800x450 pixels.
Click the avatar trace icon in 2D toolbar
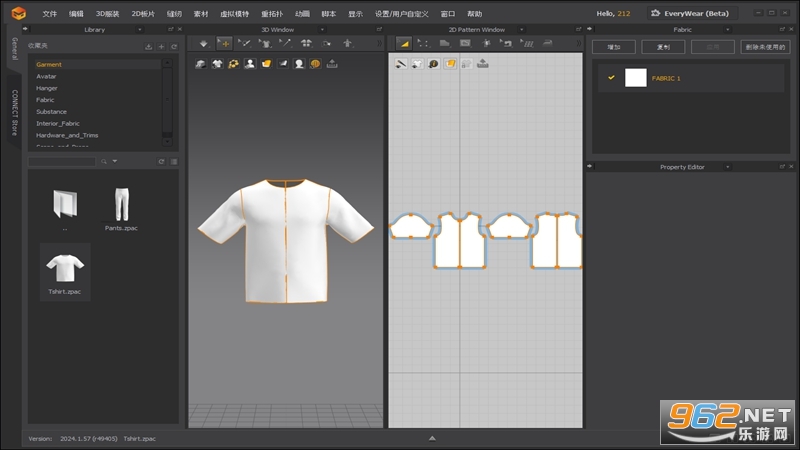[x=486, y=43]
